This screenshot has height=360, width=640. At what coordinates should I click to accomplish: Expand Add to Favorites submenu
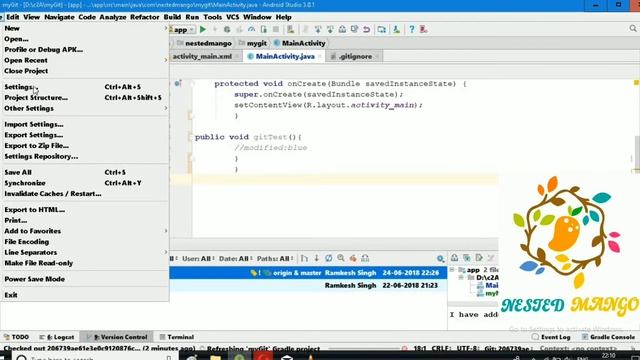click(84, 231)
